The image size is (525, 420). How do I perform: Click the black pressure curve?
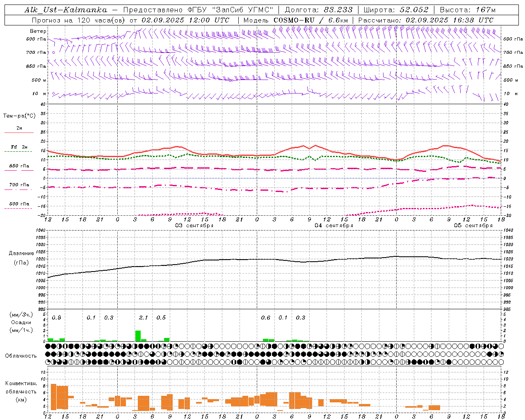click(x=275, y=259)
